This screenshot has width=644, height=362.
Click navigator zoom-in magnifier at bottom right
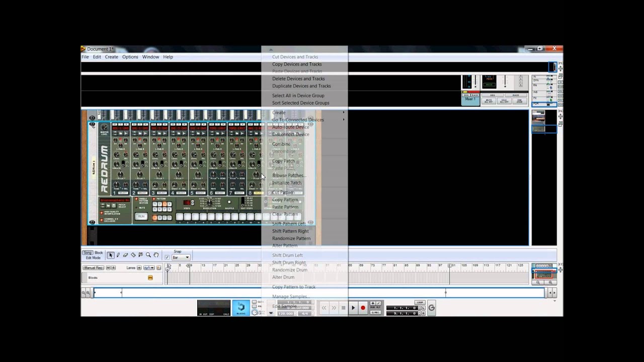click(550, 283)
